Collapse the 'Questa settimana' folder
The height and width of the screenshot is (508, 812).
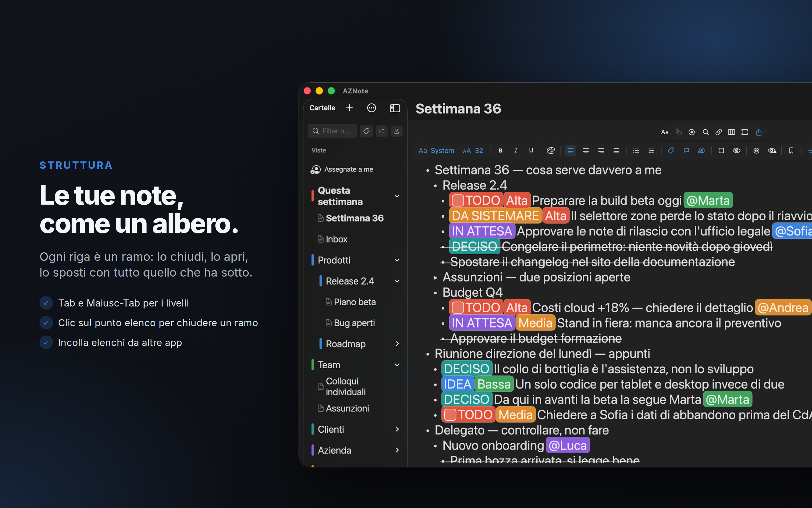point(397,196)
